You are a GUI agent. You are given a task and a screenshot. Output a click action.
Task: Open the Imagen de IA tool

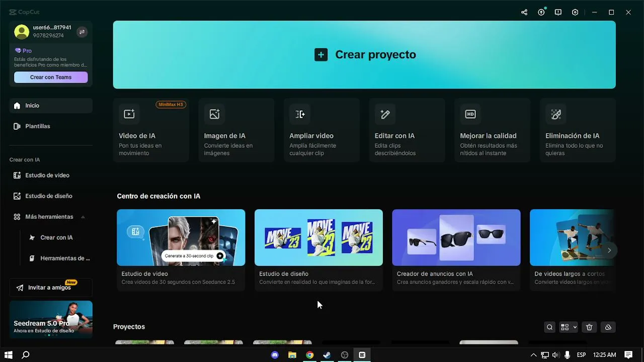pos(236,130)
